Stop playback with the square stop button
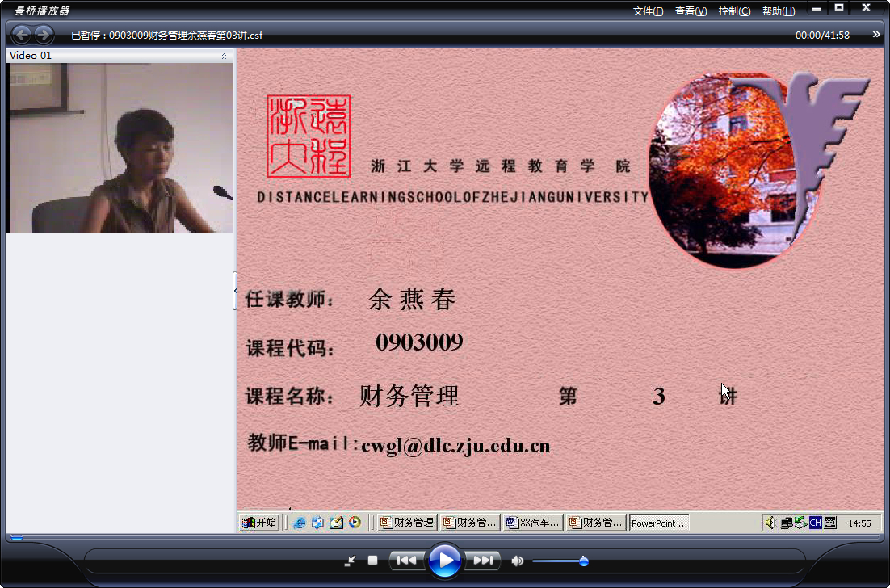The height and width of the screenshot is (588, 890). point(372,561)
